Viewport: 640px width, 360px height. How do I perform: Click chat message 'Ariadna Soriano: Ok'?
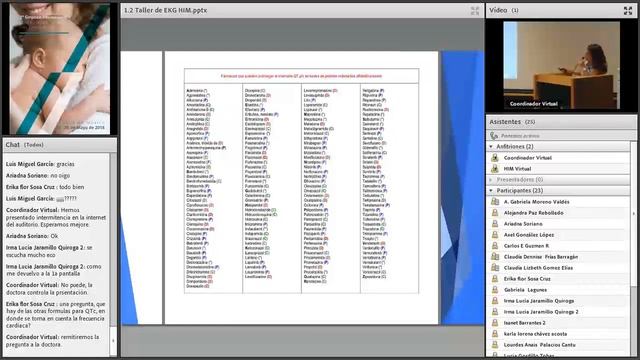pos(32,236)
